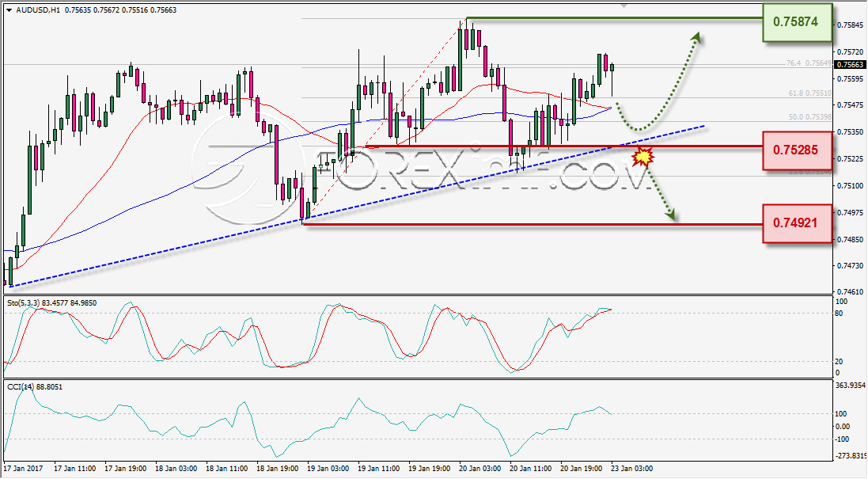Click the 0.75225 price axis label
The image size is (868, 479).
click(x=851, y=159)
